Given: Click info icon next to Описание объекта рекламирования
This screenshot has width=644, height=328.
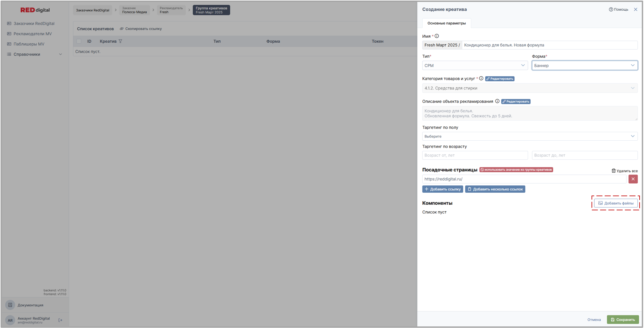Looking at the screenshot, I should (x=497, y=101).
